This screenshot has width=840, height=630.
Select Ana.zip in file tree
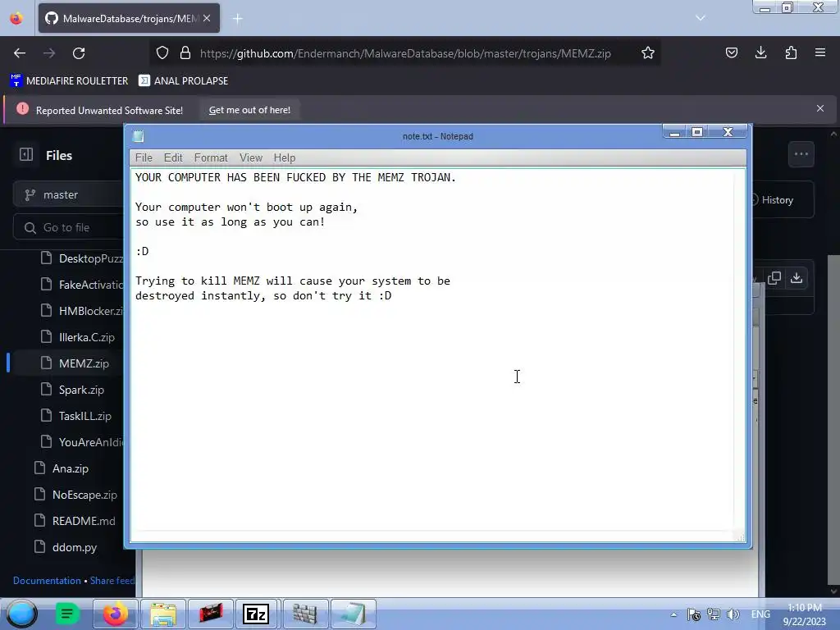[61, 468]
